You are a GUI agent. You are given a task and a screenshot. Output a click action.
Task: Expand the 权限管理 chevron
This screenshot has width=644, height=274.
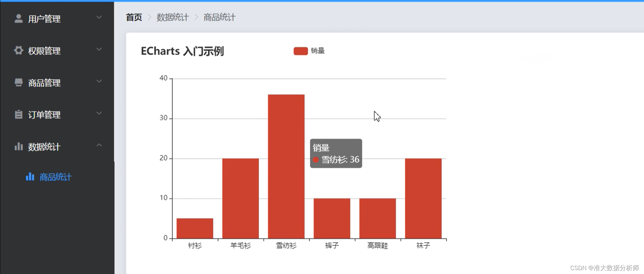(99, 49)
